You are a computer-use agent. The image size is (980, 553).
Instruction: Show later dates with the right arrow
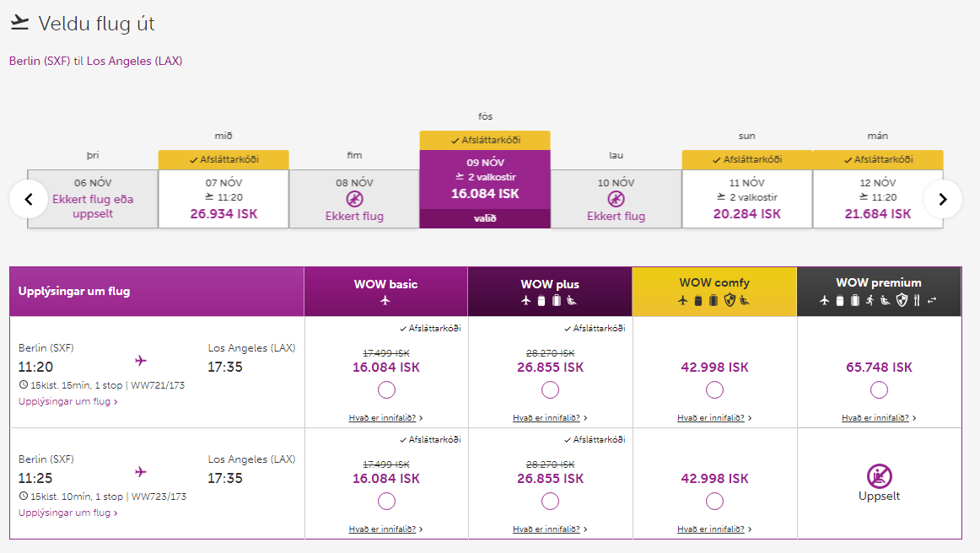[x=943, y=199]
